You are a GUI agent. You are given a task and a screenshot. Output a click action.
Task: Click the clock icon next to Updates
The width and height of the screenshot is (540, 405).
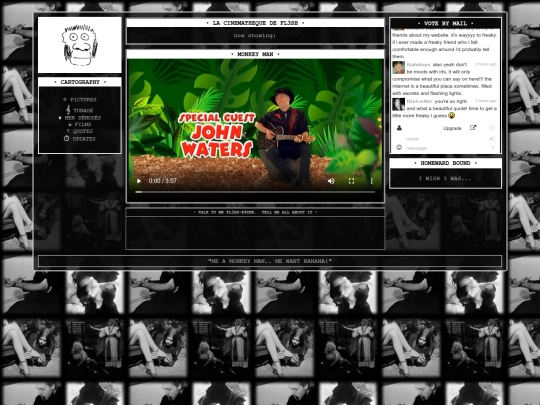coord(66,138)
